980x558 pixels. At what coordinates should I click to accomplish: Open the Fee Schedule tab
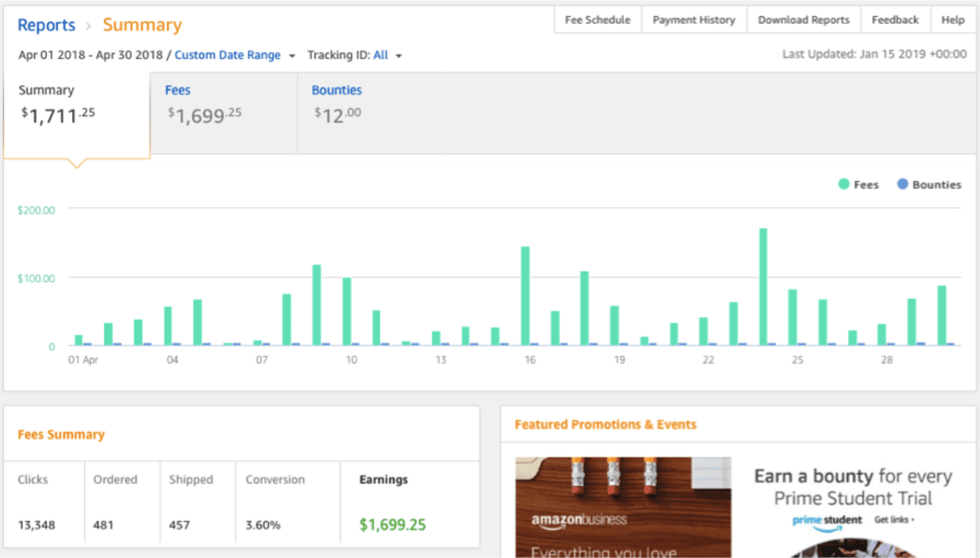click(x=598, y=20)
